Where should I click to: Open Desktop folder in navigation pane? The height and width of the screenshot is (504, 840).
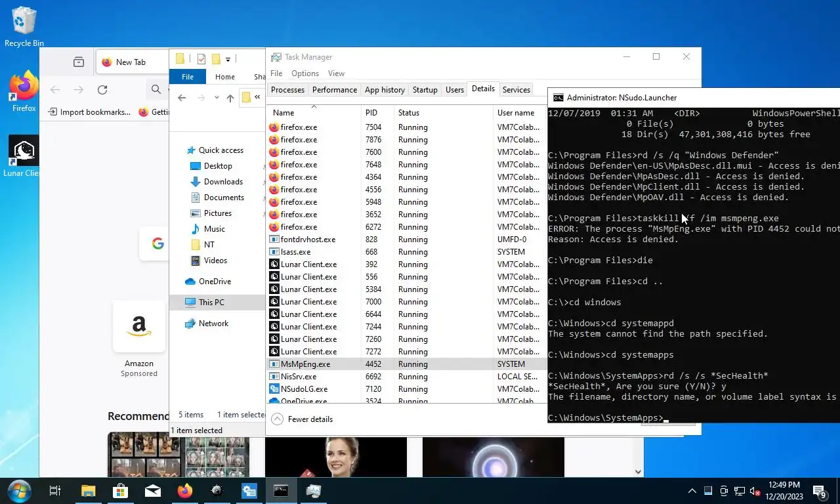[x=218, y=166]
